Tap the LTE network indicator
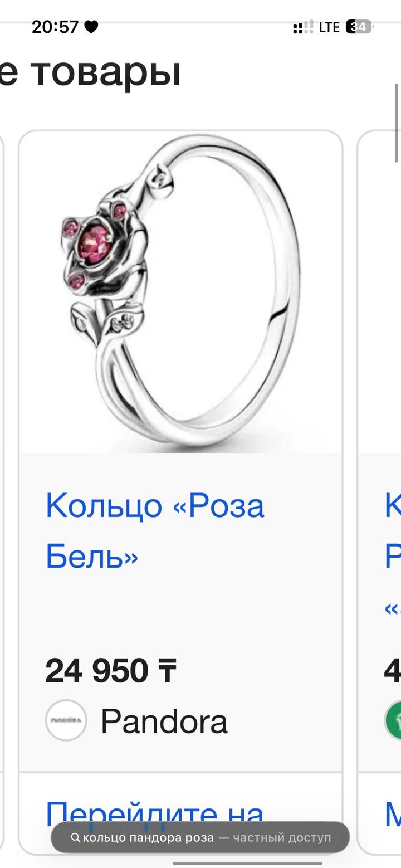The height and width of the screenshot is (868, 401). [329, 27]
